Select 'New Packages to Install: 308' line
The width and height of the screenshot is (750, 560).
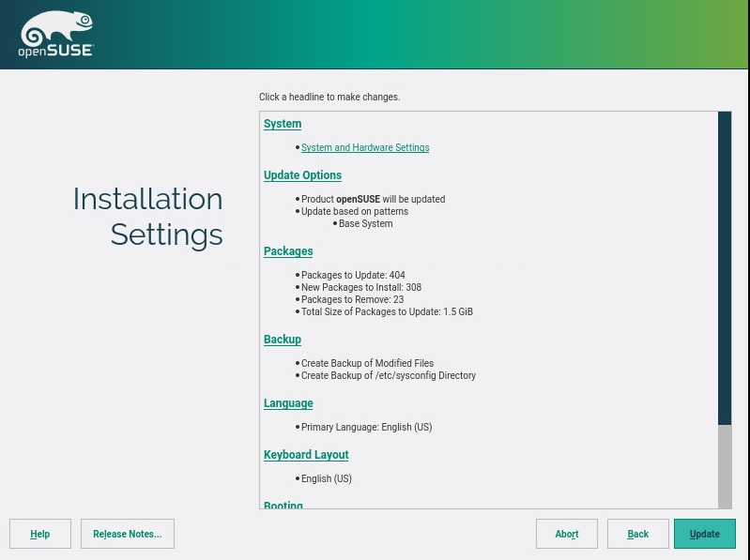coord(361,288)
